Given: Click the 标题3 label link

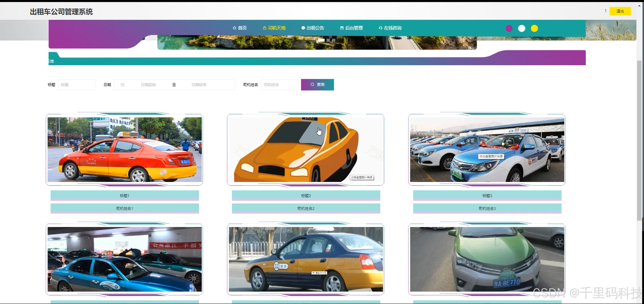Looking at the screenshot, I should (x=487, y=195).
